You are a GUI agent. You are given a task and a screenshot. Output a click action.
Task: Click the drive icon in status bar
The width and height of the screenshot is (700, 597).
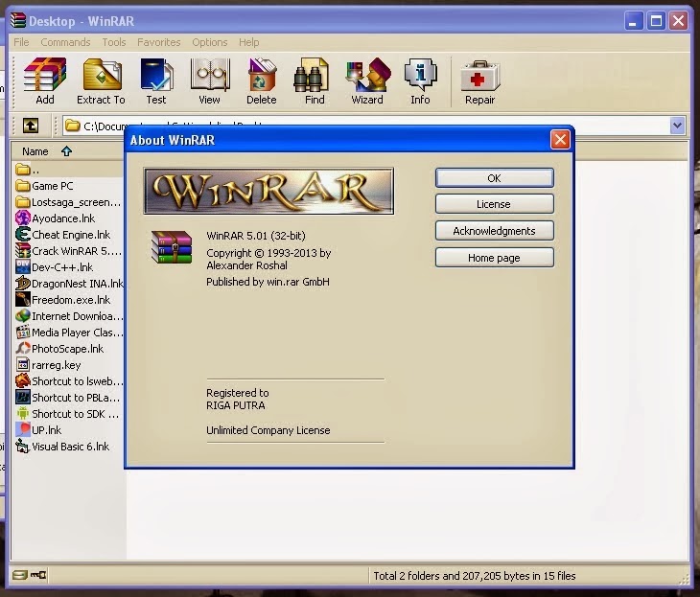pos(19,575)
